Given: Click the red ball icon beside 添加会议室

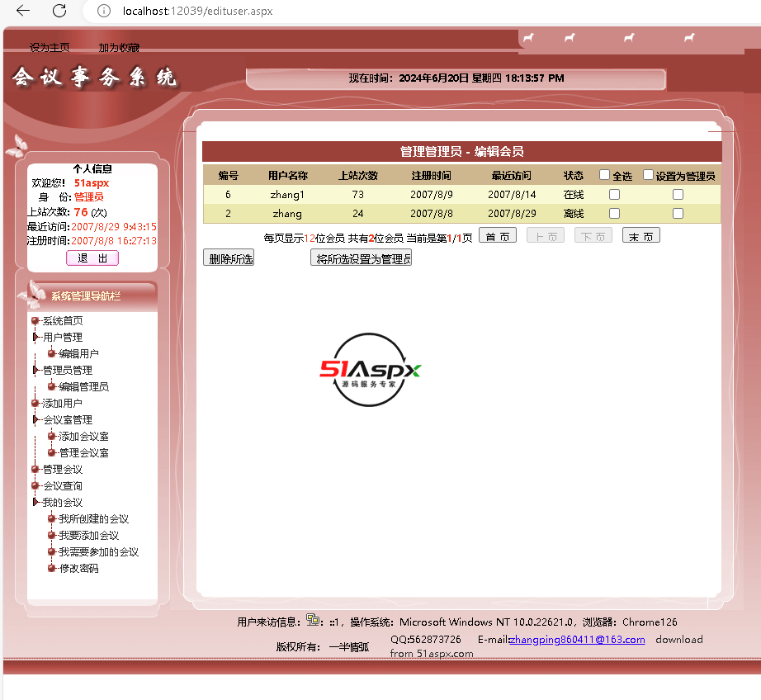Looking at the screenshot, I should [x=51, y=436].
